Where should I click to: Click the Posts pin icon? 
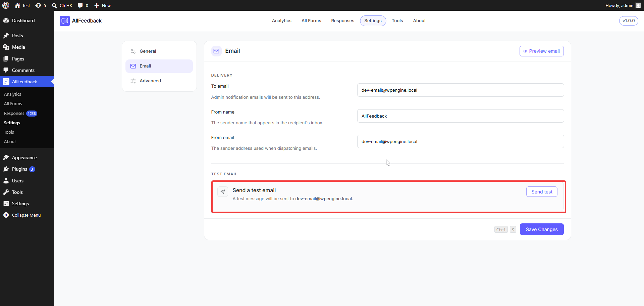point(6,36)
